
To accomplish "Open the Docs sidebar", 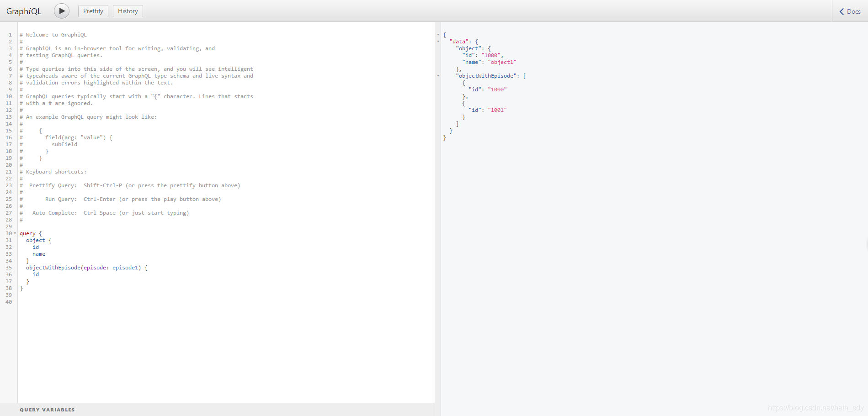I will [850, 11].
